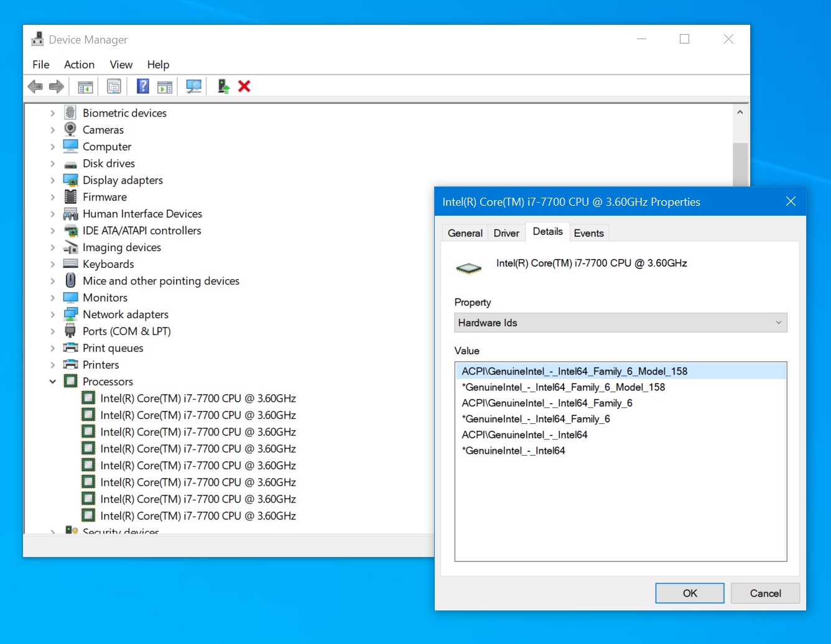The height and width of the screenshot is (644, 831).
Task: Click the Display adapters icon
Action: pos(70,180)
